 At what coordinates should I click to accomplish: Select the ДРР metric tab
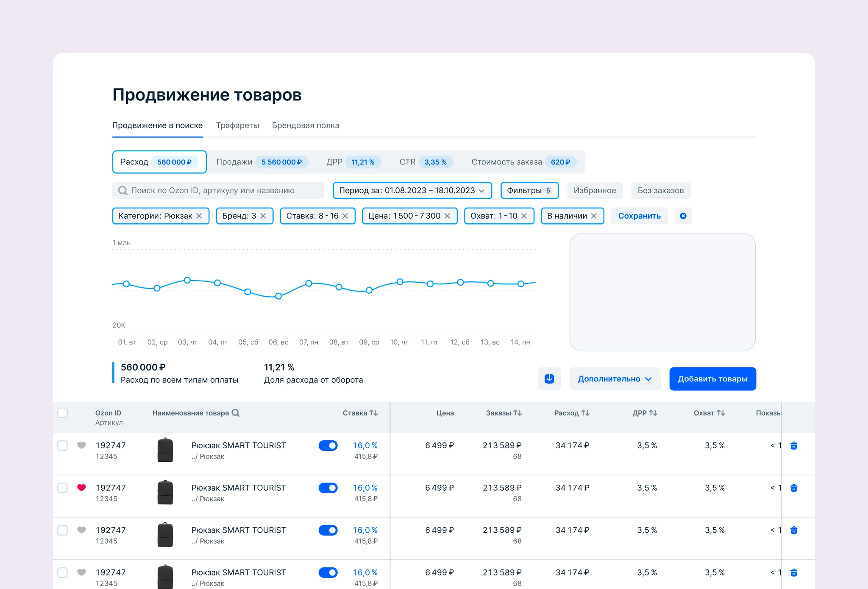[x=353, y=162]
